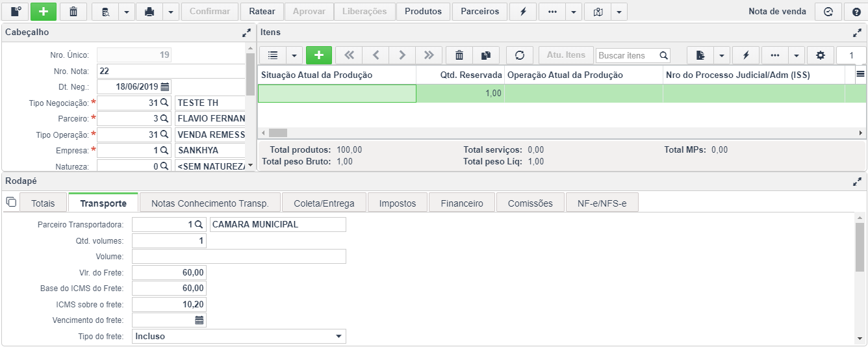This screenshot has height=347, width=868.
Task: Switch to the Comissões tab
Action: pos(530,203)
